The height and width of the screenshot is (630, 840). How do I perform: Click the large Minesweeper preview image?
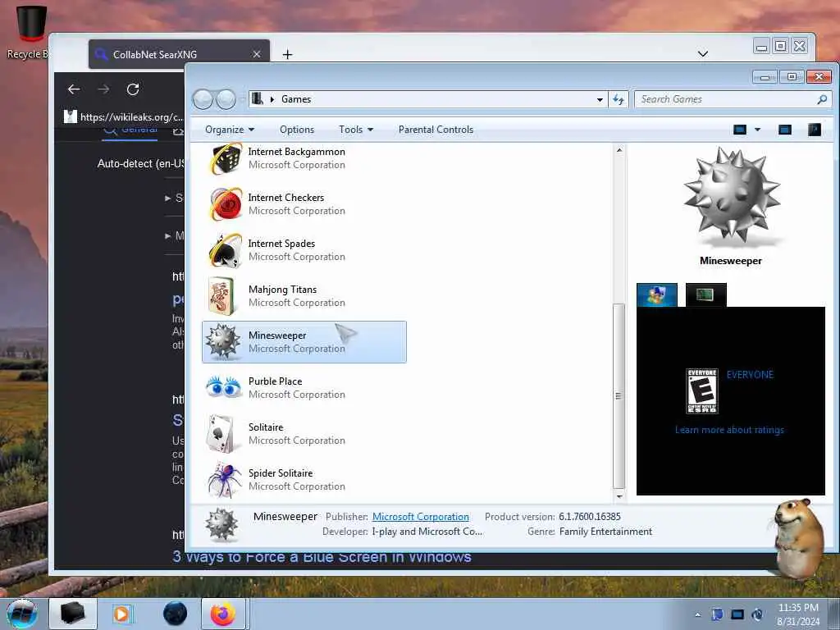(731, 197)
